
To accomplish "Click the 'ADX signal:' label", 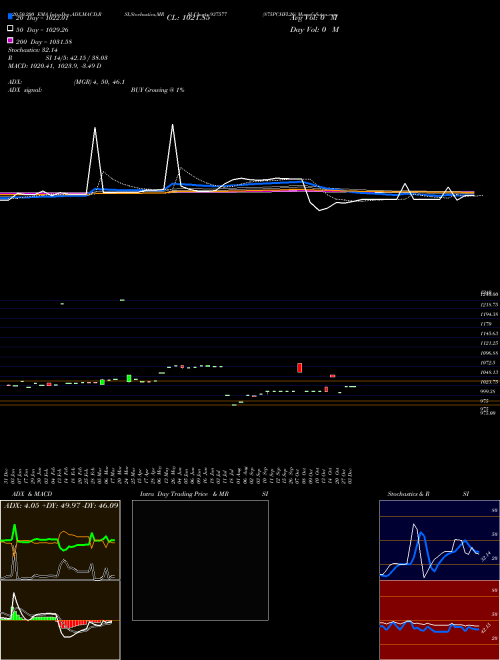I will [25, 90].
